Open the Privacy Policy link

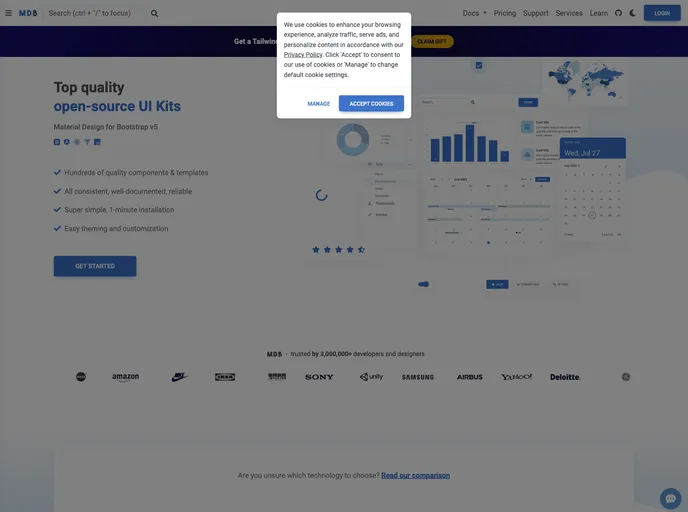click(x=302, y=55)
